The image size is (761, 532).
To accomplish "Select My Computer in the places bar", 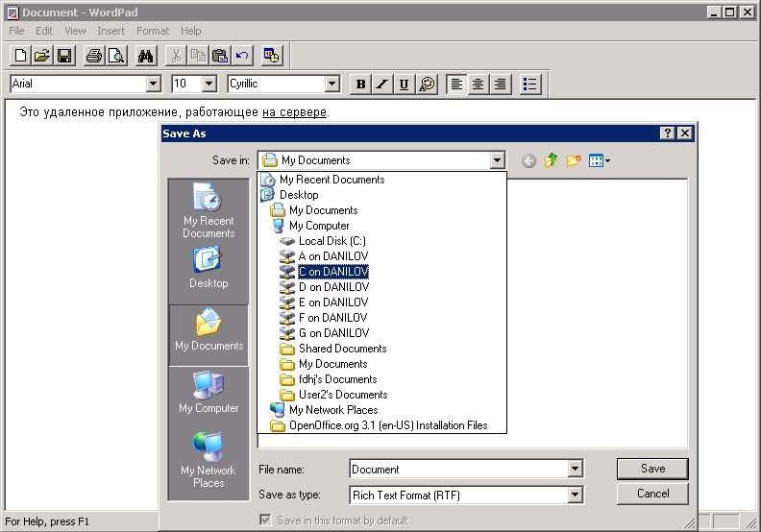I will pyautogui.click(x=209, y=393).
